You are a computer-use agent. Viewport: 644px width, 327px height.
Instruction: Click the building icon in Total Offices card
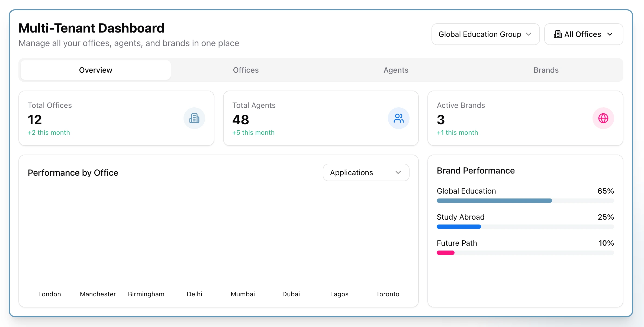(194, 118)
